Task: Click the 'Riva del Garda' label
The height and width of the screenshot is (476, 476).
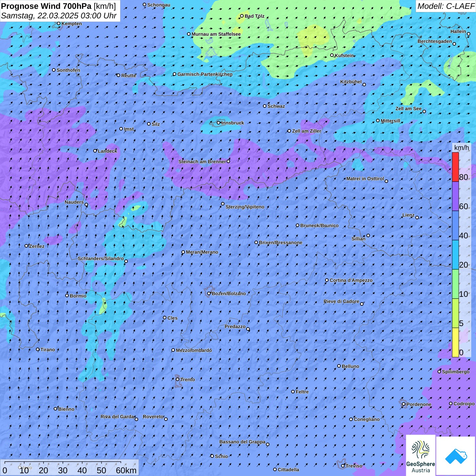Action: point(117,417)
